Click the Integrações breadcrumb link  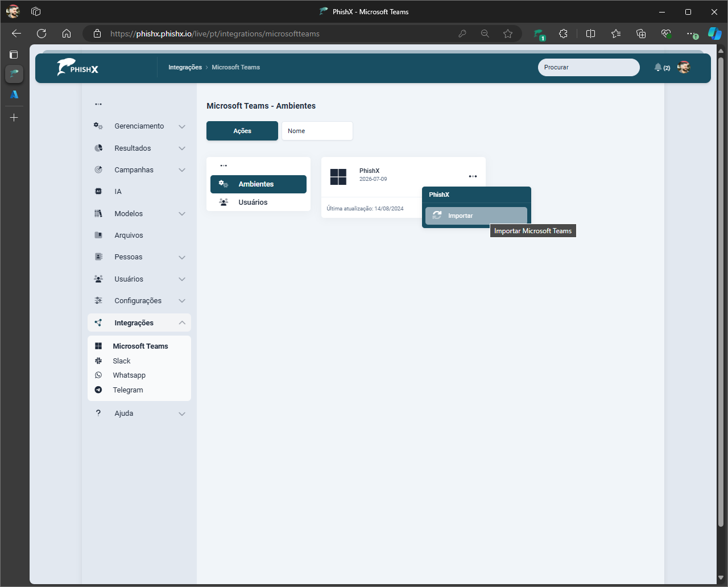(185, 67)
